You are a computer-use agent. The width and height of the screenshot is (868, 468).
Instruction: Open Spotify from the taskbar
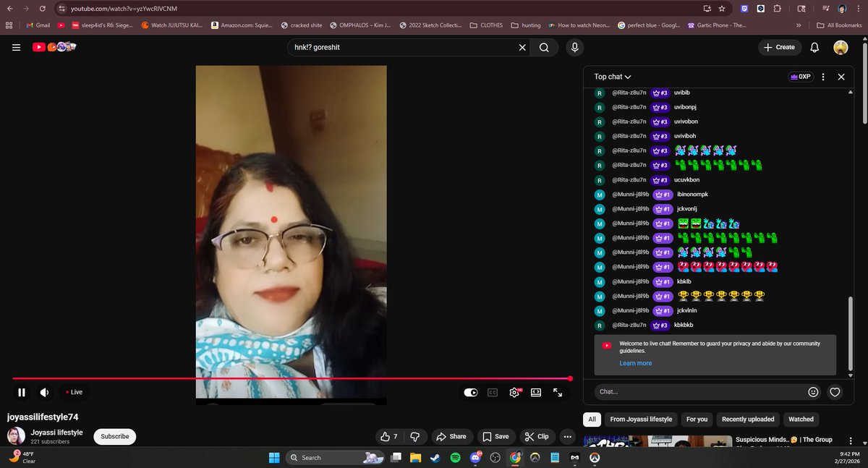pyautogui.click(x=456, y=457)
